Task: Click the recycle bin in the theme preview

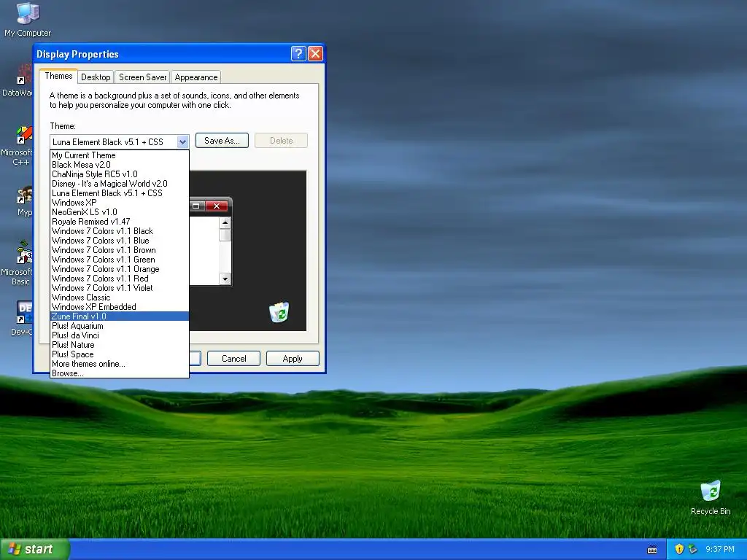Action: point(279,312)
